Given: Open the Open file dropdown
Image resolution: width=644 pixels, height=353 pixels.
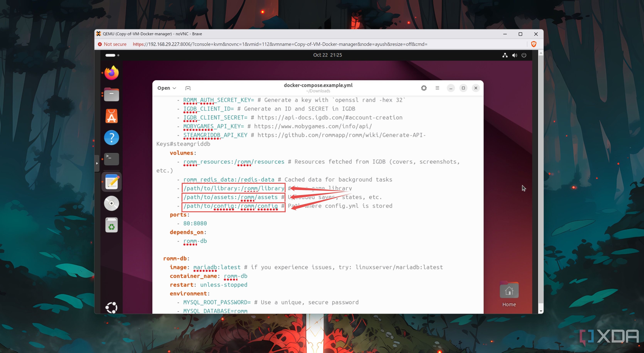Looking at the screenshot, I should [x=167, y=88].
